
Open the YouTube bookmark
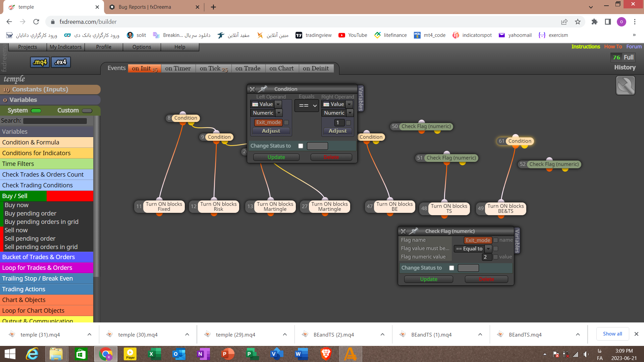pos(353,35)
